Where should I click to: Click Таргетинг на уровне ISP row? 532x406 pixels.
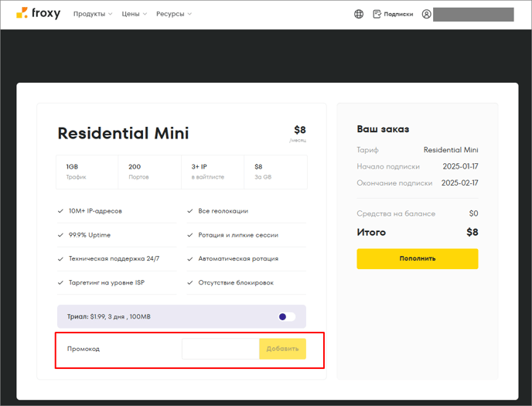(117, 282)
